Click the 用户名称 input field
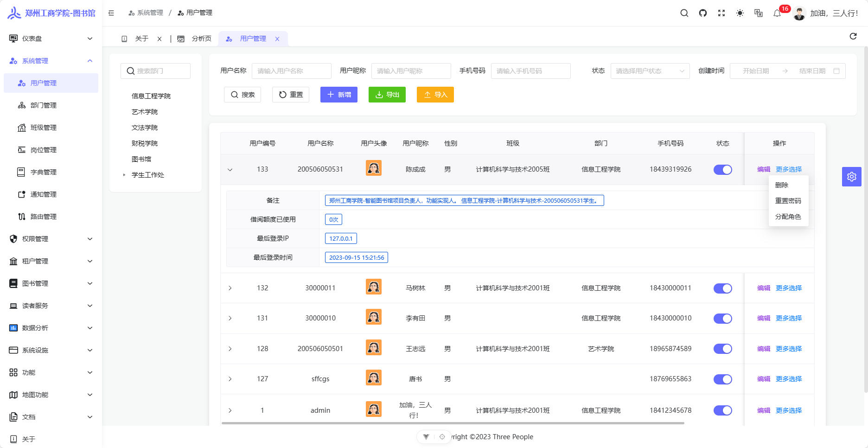 pos(292,71)
